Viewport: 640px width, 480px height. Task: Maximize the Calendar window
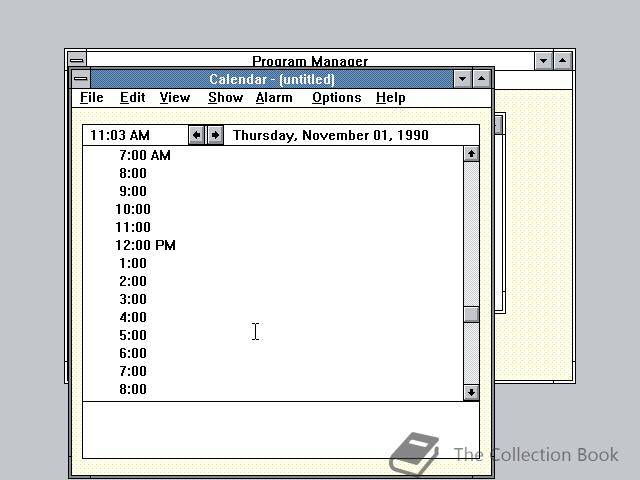click(482, 79)
